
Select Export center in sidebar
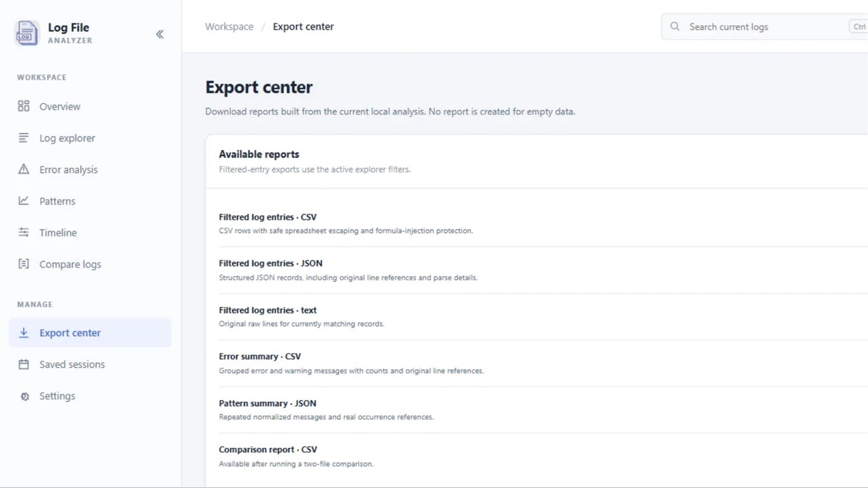coord(90,333)
